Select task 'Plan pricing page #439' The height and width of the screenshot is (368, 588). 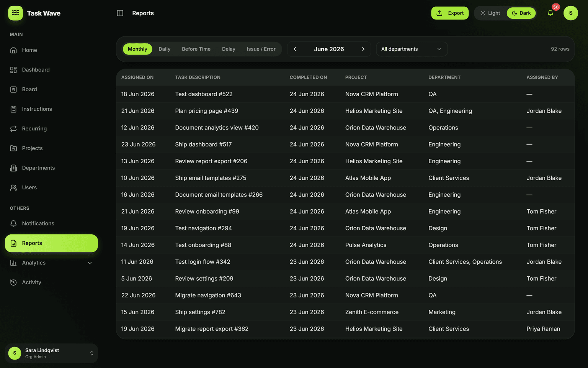(x=207, y=111)
